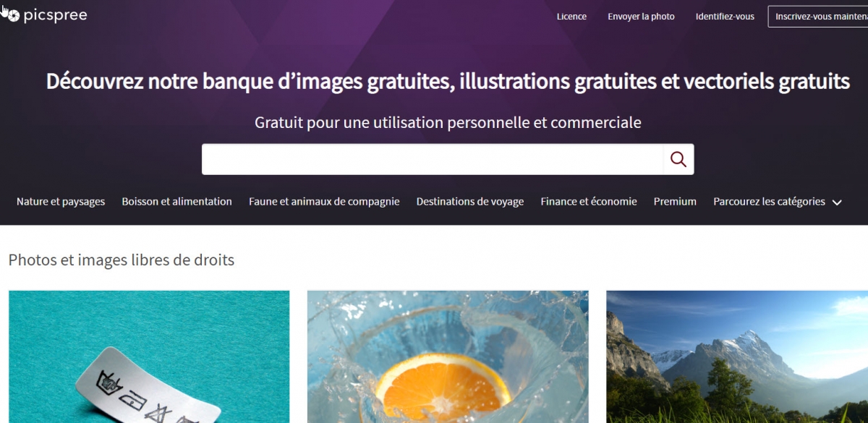Click the Photos et images libres de droits heading
Screen dimensions: 868x423
point(122,260)
